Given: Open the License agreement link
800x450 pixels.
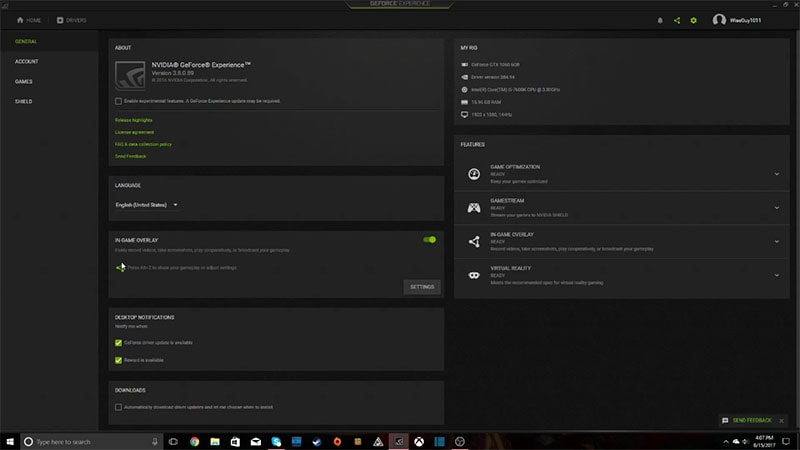Looking at the screenshot, I should point(134,132).
